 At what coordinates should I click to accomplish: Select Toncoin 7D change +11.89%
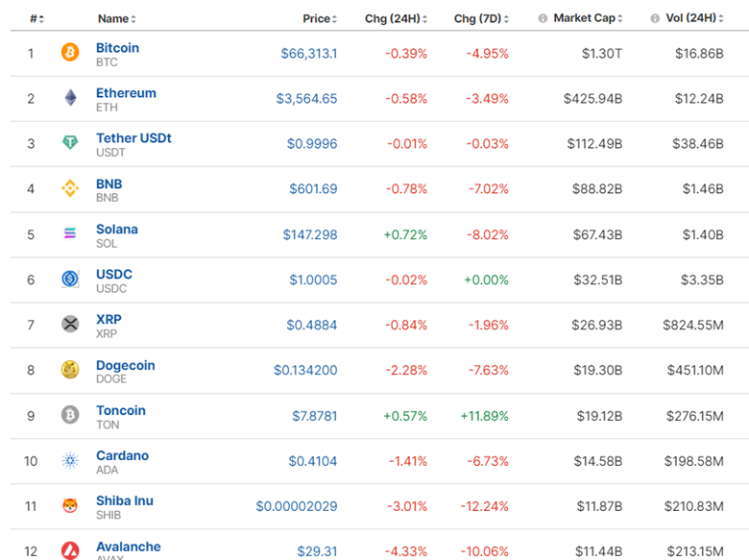(x=484, y=416)
